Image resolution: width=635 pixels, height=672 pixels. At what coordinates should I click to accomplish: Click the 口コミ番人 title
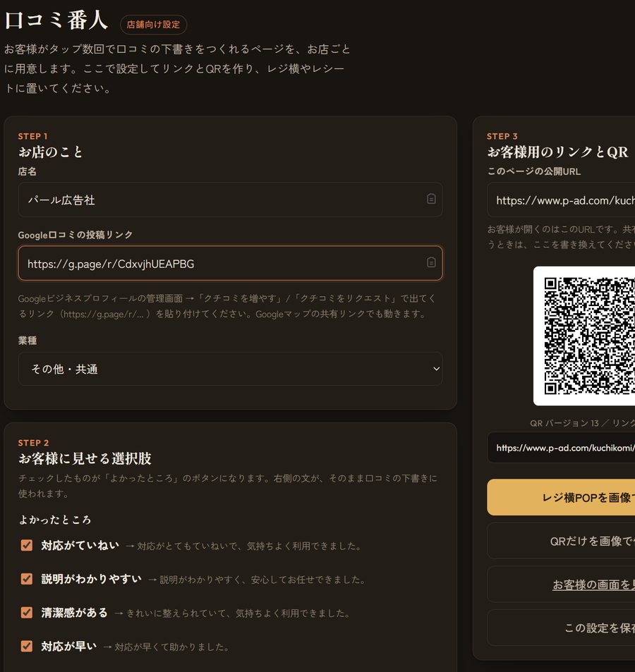[56, 20]
